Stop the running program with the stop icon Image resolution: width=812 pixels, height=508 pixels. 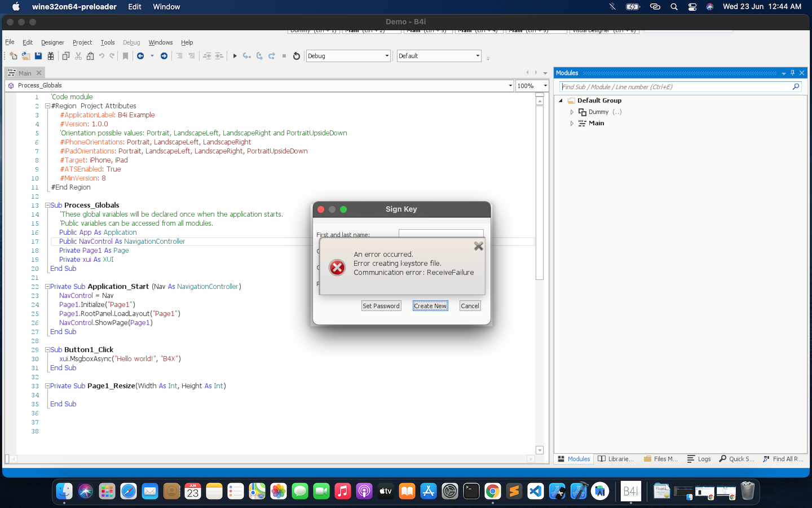(x=284, y=56)
